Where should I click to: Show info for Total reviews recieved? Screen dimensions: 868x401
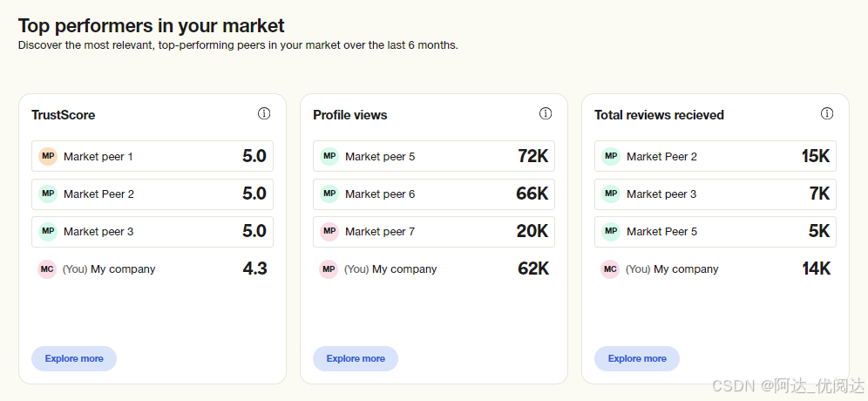point(827,113)
